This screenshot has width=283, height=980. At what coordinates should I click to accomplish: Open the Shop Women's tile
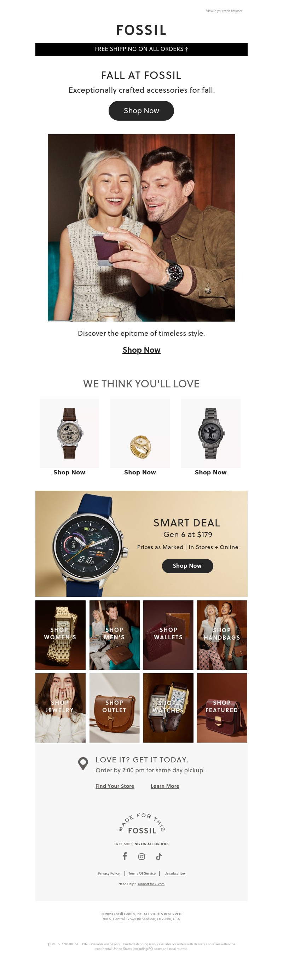(x=60, y=635)
